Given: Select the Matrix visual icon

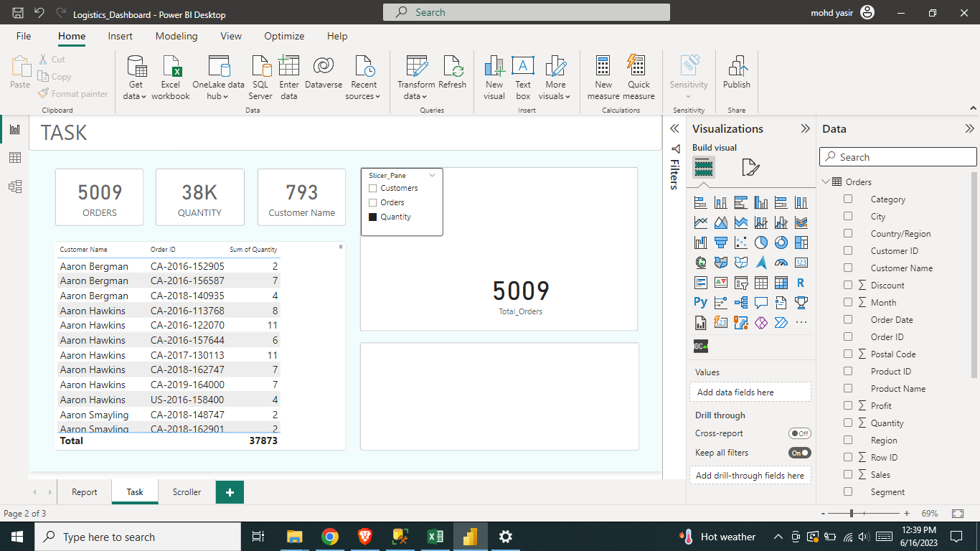Looking at the screenshot, I should click(781, 283).
